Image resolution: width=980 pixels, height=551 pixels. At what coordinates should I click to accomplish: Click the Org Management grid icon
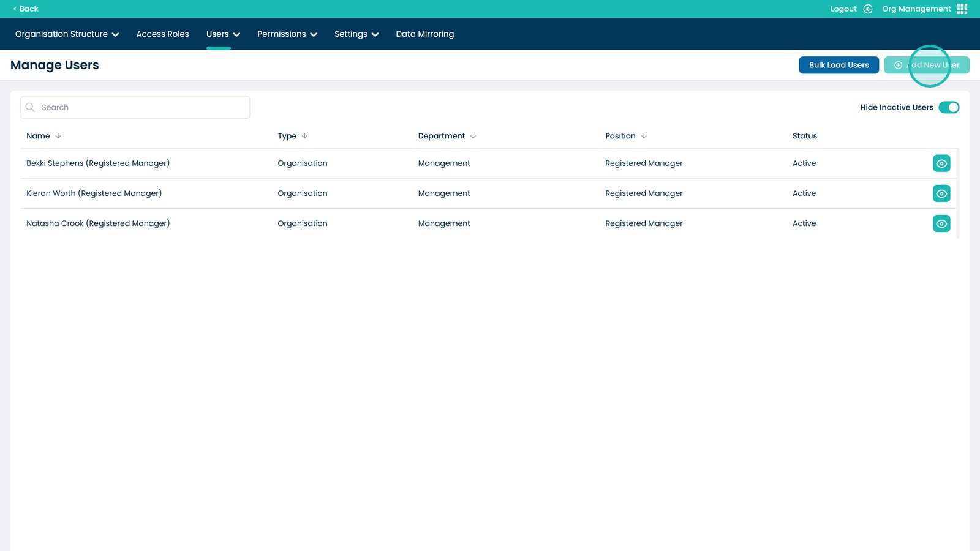962,9
